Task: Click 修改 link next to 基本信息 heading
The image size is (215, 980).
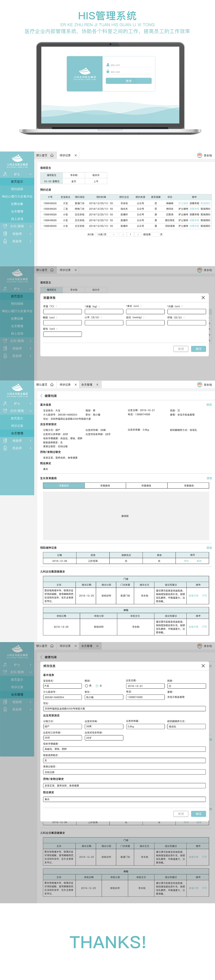Action: coord(209,404)
